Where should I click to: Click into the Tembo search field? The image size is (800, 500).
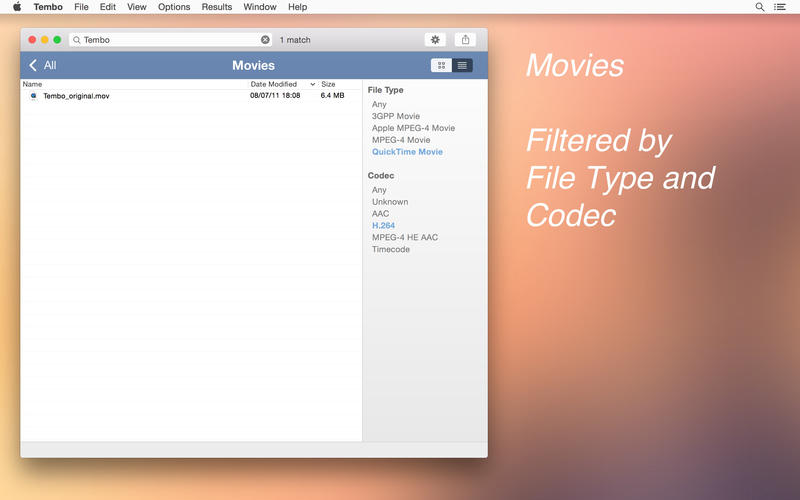point(165,40)
